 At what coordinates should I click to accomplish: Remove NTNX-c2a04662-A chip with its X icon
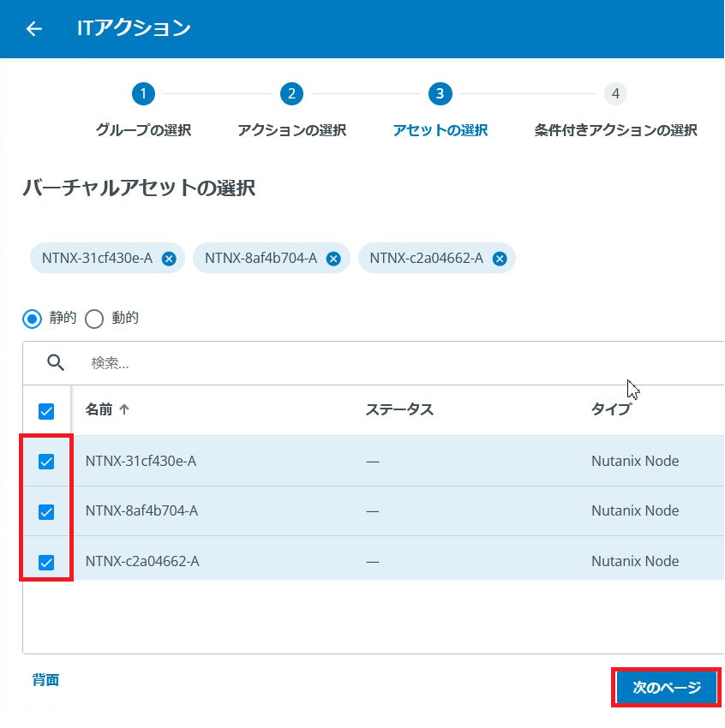(500, 259)
